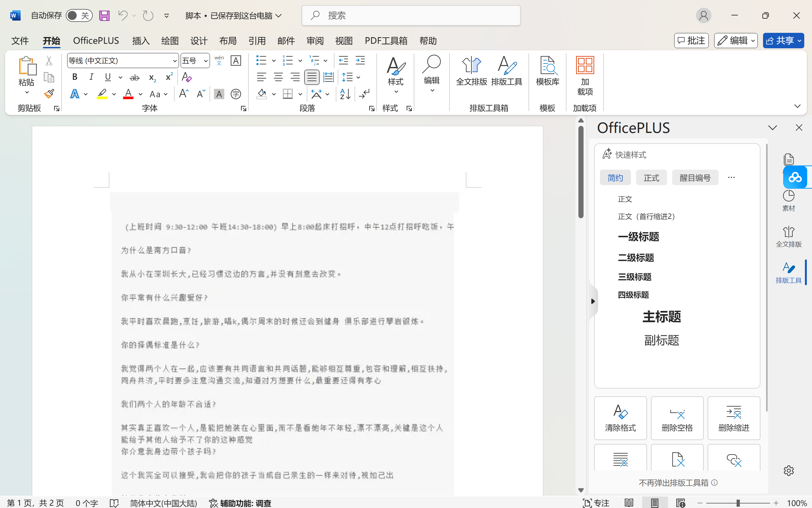Click the red font color swatch
Image resolution: width=812 pixels, height=508 pixels.
coord(128,94)
